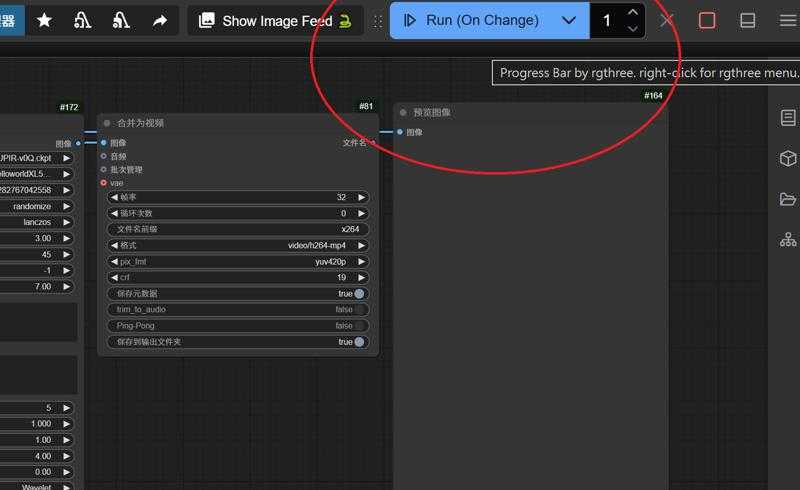Click the red stop square icon

[707, 20]
